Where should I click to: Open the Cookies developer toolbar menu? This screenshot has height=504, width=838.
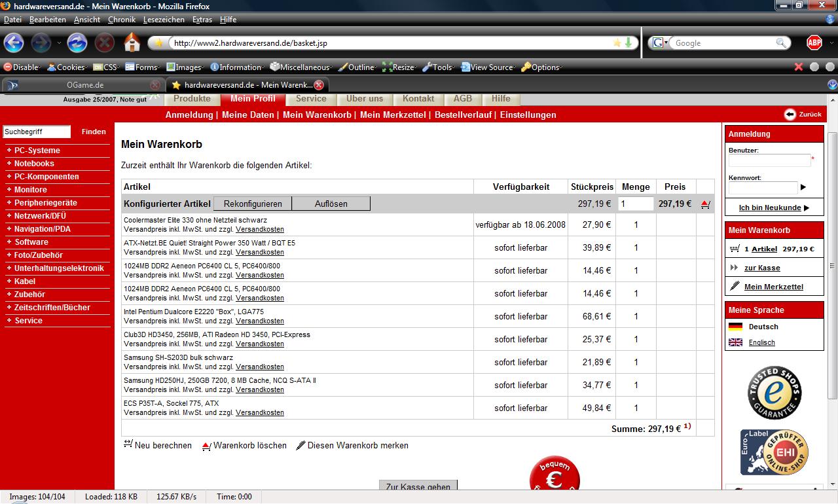coord(66,67)
